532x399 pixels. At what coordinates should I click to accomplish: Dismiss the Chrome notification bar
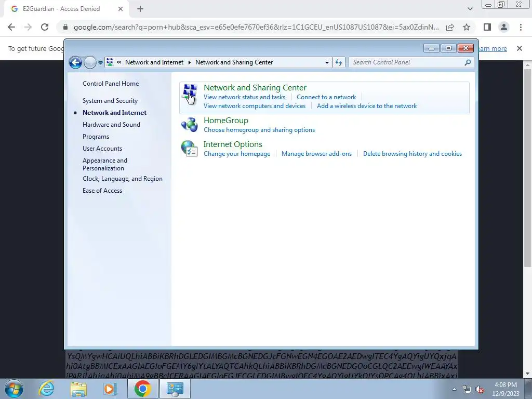click(520, 48)
